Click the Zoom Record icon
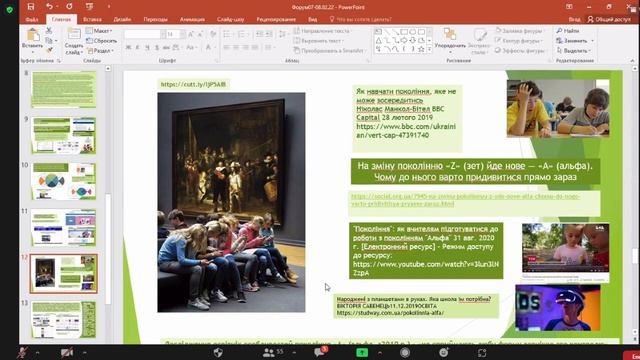Image resolution: width=640 pixels, height=360 pixels. tap(405, 353)
